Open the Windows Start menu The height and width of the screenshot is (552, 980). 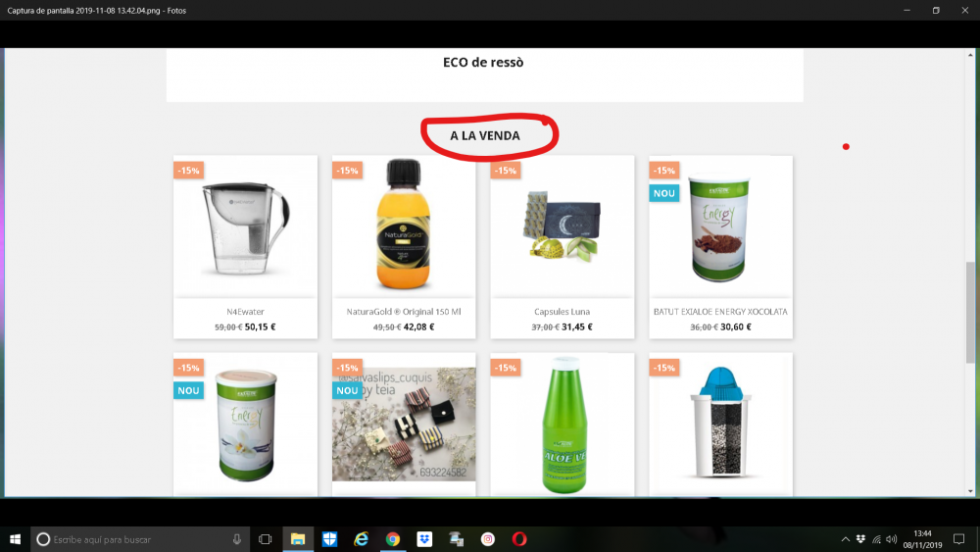(x=15, y=539)
